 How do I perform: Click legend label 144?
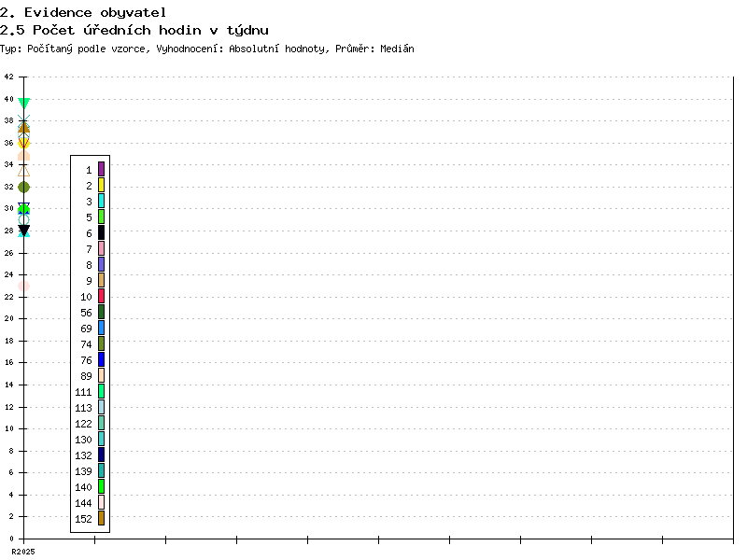click(83, 502)
